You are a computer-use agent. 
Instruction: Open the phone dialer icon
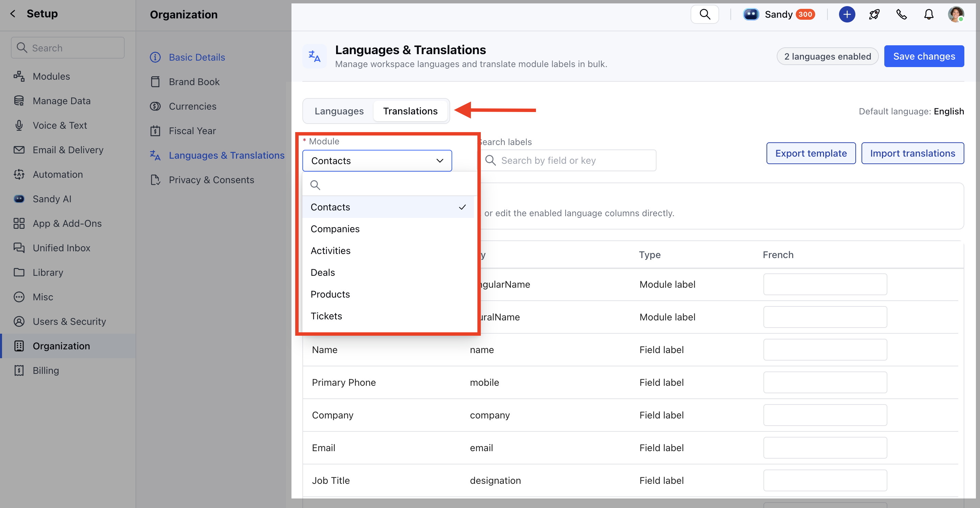(902, 14)
